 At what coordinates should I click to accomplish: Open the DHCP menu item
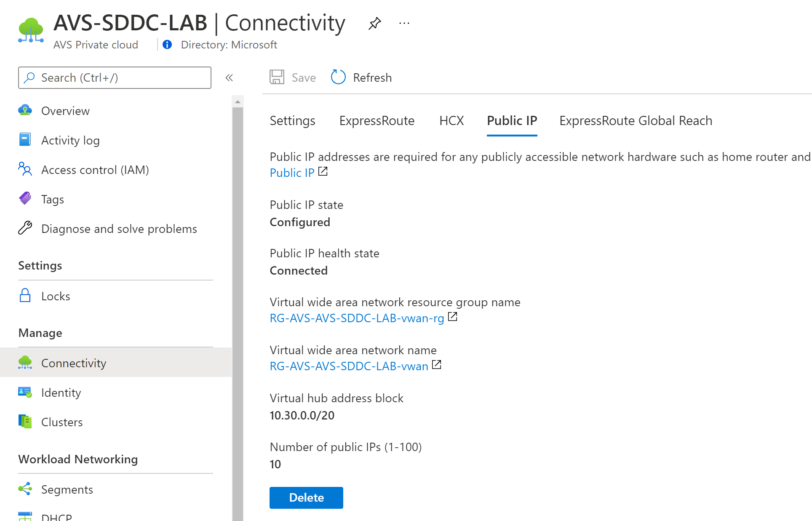point(56,517)
